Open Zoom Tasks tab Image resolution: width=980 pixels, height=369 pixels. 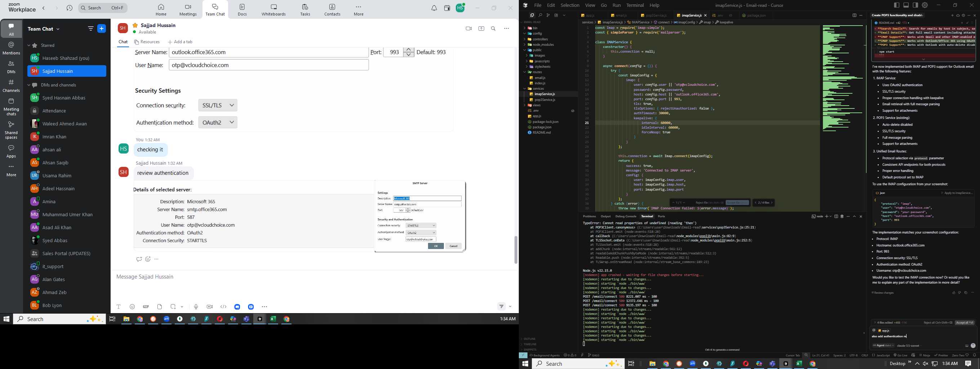pos(305,10)
